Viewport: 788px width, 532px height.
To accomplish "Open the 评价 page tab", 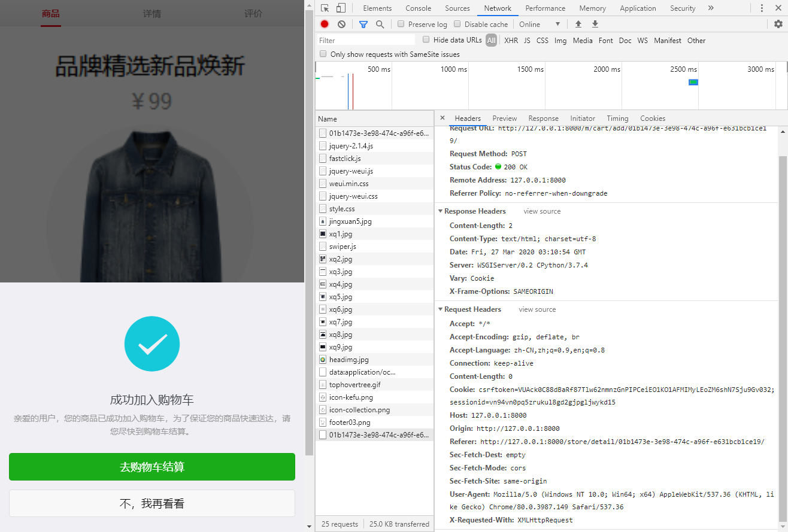I will click(x=253, y=13).
